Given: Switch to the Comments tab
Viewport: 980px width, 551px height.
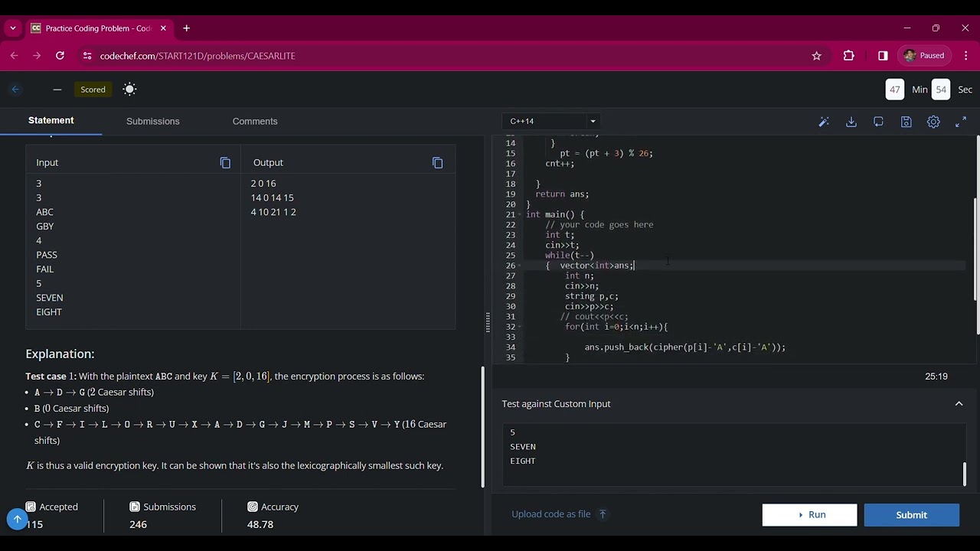Looking at the screenshot, I should click(255, 121).
